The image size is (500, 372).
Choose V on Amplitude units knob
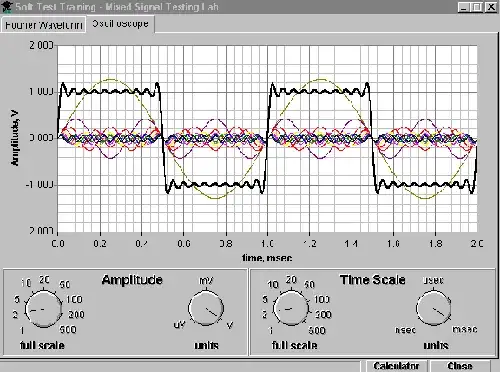[230, 325]
